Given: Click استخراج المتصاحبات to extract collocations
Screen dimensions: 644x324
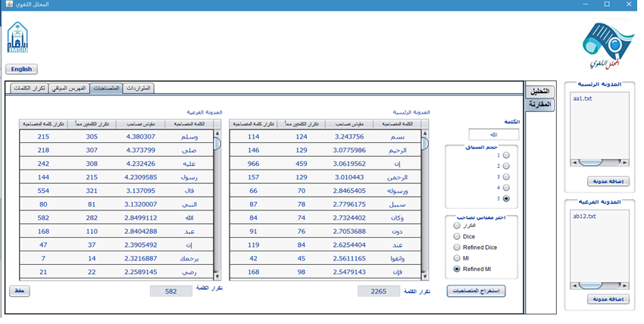Looking at the screenshot, I should [476, 291].
